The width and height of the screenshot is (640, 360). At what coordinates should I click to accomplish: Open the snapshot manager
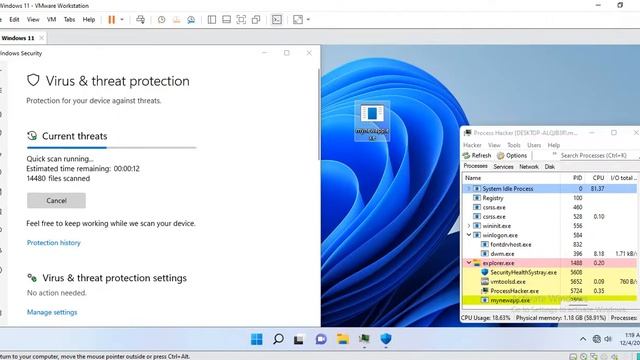coord(191,20)
